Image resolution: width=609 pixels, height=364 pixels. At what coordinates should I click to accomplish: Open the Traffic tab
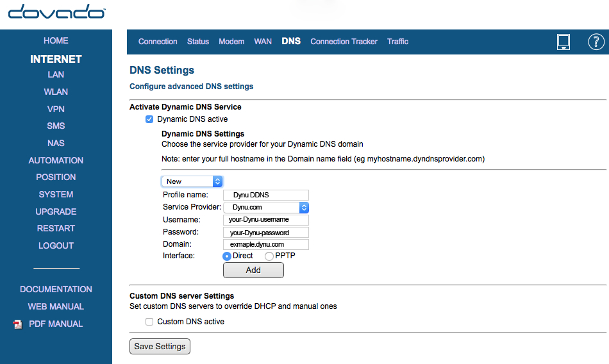pyautogui.click(x=397, y=42)
